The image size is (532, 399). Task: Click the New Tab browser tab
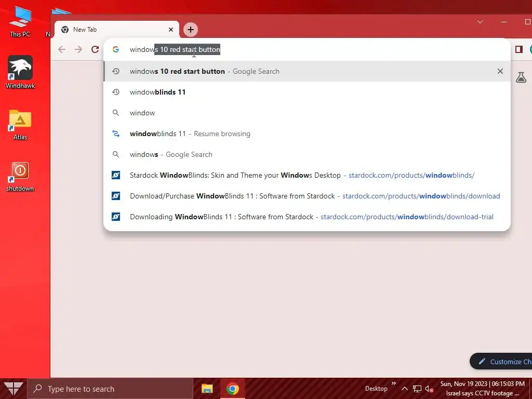(x=116, y=30)
